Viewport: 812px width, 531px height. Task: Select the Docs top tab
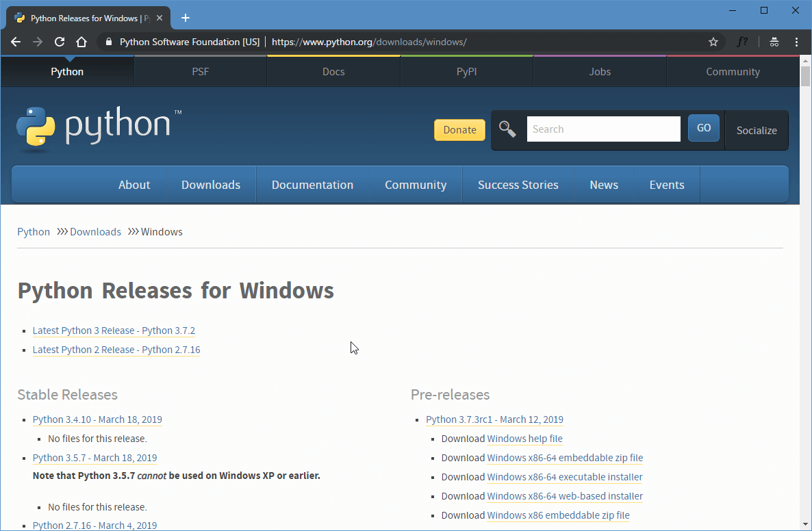(333, 72)
